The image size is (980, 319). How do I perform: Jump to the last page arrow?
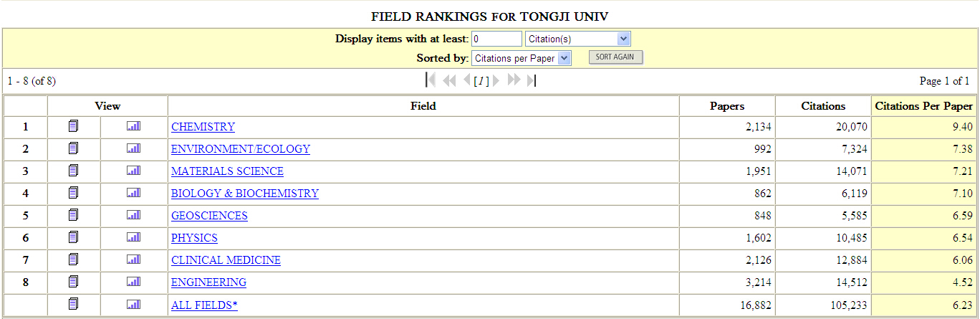click(x=531, y=80)
